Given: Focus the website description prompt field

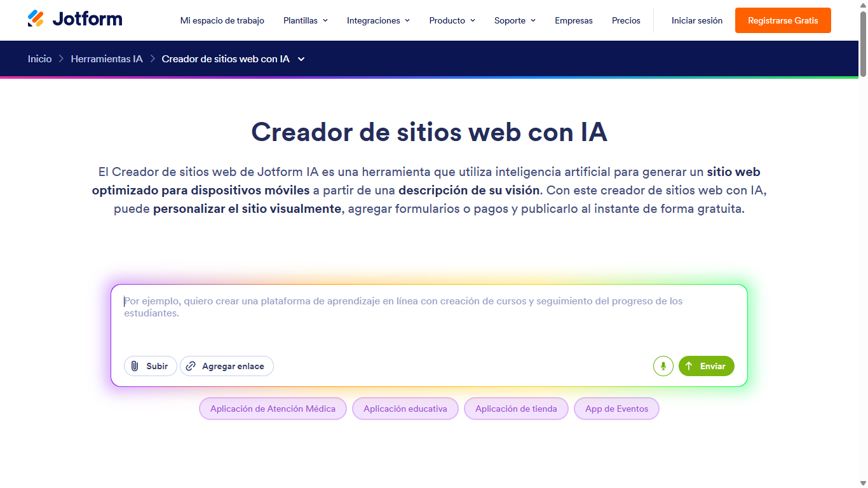Looking at the screenshot, I should coord(429,321).
